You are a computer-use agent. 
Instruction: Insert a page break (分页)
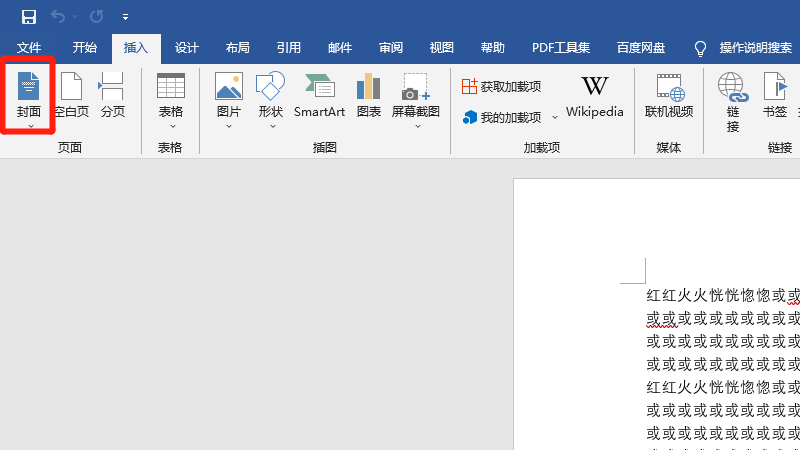112,96
